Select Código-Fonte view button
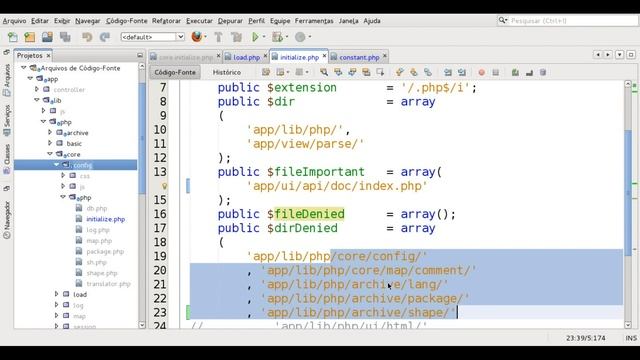This screenshot has height=360, width=640. (x=175, y=72)
